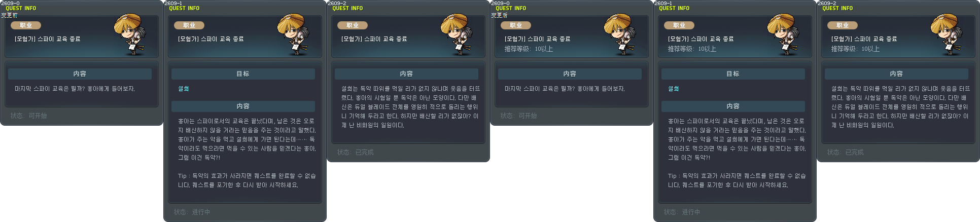Screen dimensions: 980x222
Task: Select the 설희 NPC link in the panel with 推荐等级
Action: [673, 89]
